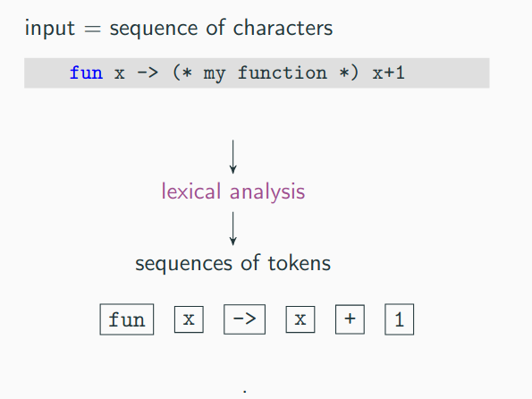Viewport: 532px width, 399px height.
Task: Click the purple 'lexical analysis' text
Action: point(233,192)
